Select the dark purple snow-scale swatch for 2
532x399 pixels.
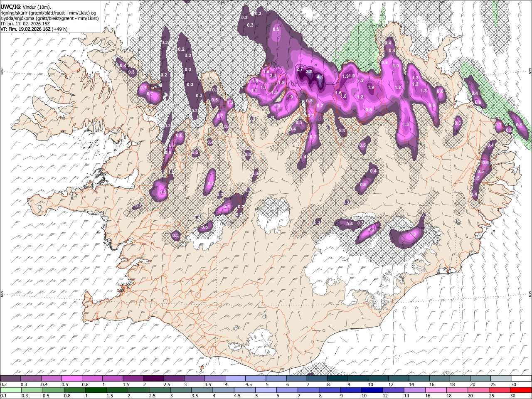click(x=153, y=379)
